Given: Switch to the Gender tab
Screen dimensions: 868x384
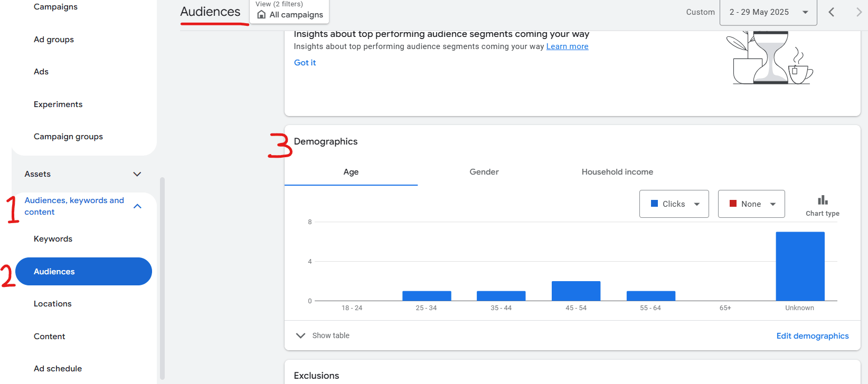Looking at the screenshot, I should [x=484, y=172].
